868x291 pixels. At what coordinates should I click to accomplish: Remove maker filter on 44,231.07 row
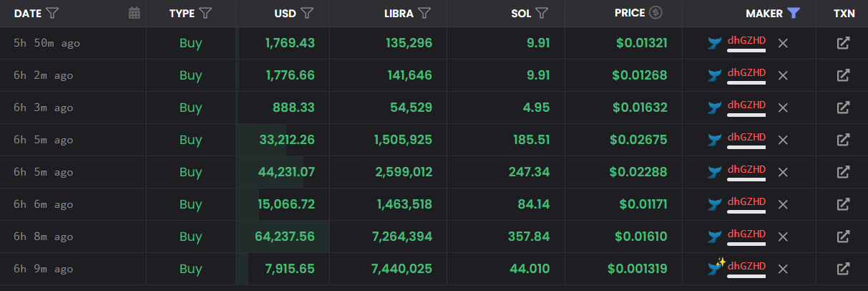[783, 172]
